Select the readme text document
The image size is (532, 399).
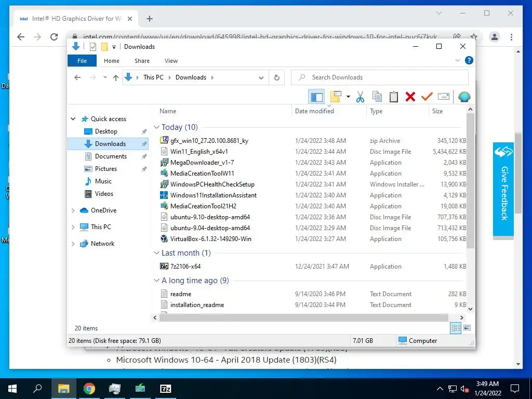point(180,294)
